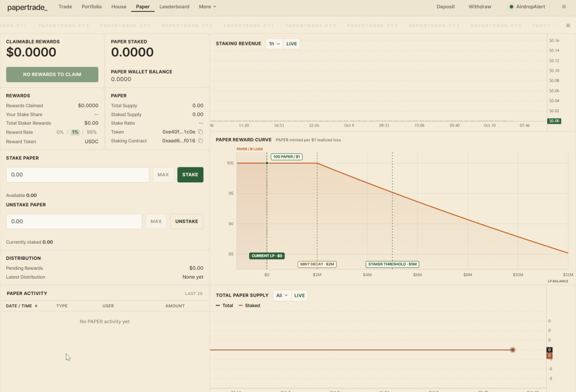
Task: Click the AMOUNT column header
Action: pos(175,306)
